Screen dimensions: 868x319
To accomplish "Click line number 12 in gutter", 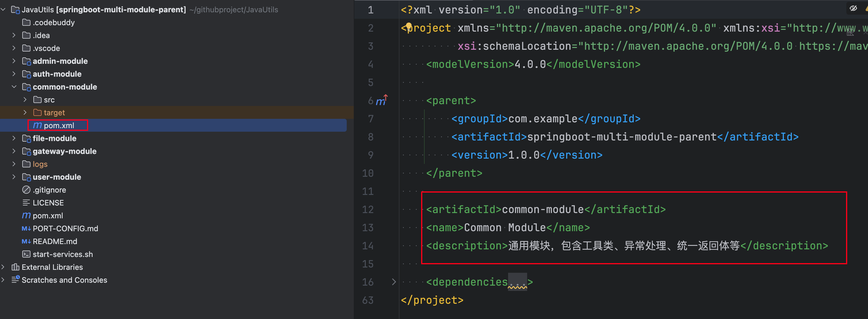I will click(368, 209).
